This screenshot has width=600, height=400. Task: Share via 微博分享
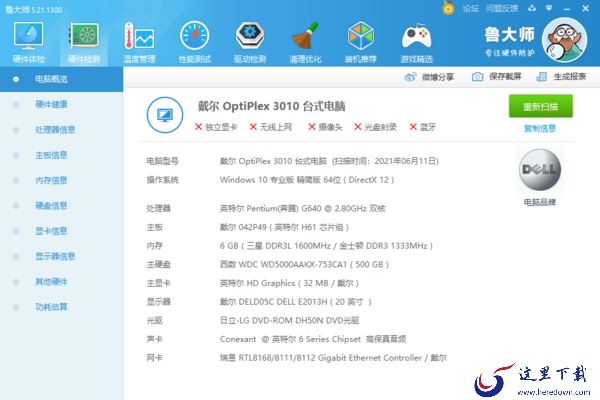429,77
